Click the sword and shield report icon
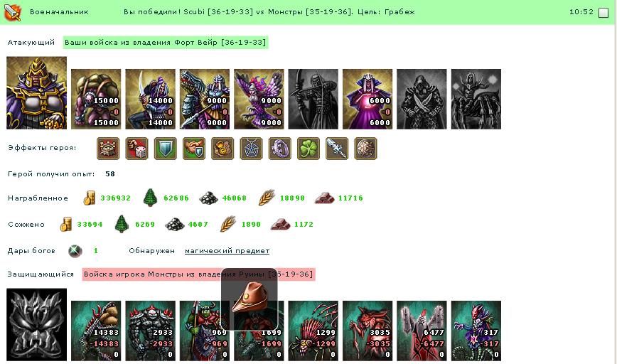Viewport: 617px width, 364px height. [12, 12]
